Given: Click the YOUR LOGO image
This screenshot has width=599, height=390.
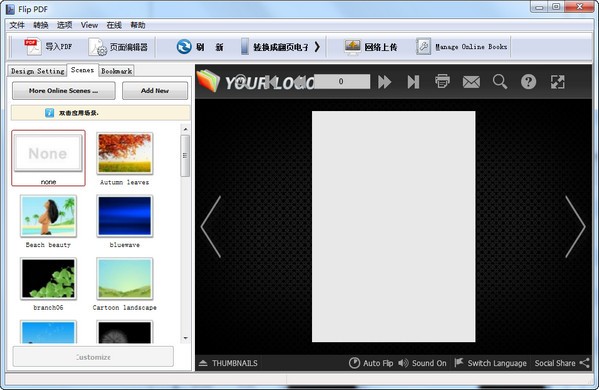Looking at the screenshot, I should 256,81.
